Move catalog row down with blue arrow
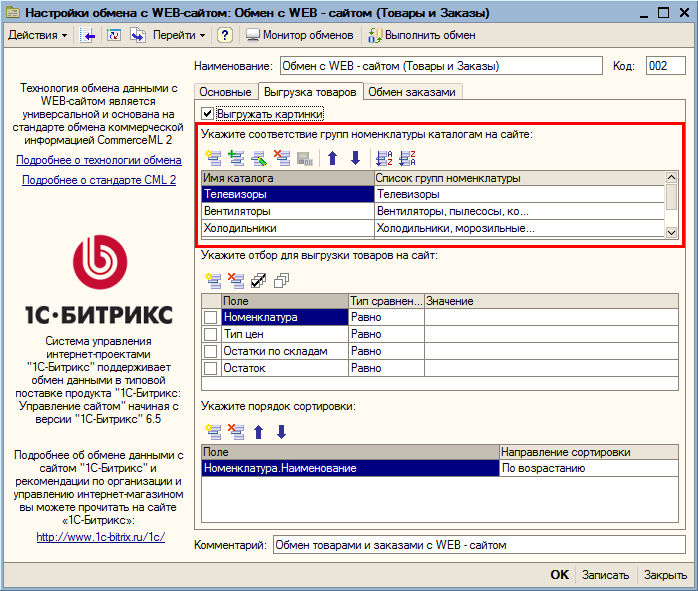This screenshot has width=698, height=591. 355,158
